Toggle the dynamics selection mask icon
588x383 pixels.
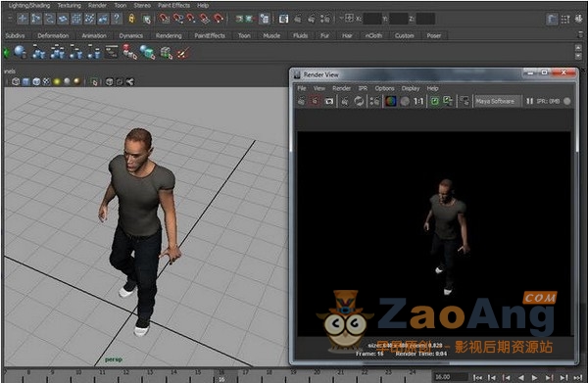point(90,19)
